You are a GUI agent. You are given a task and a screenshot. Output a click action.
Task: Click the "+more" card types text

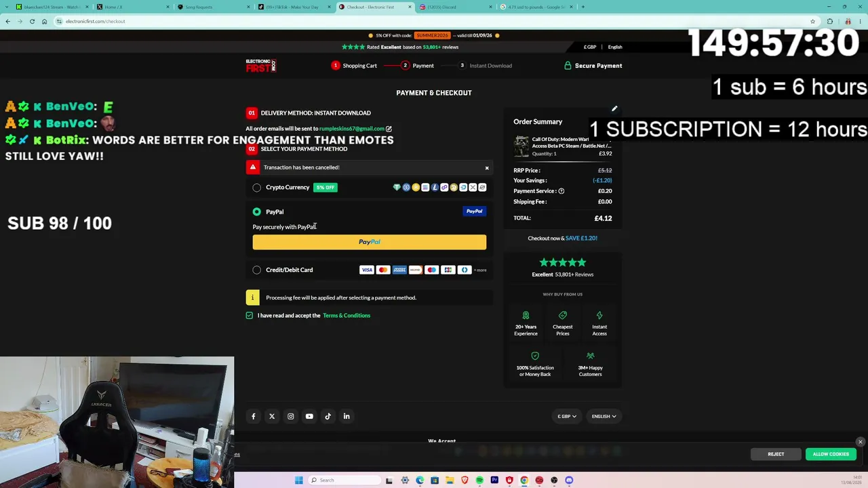(x=480, y=270)
